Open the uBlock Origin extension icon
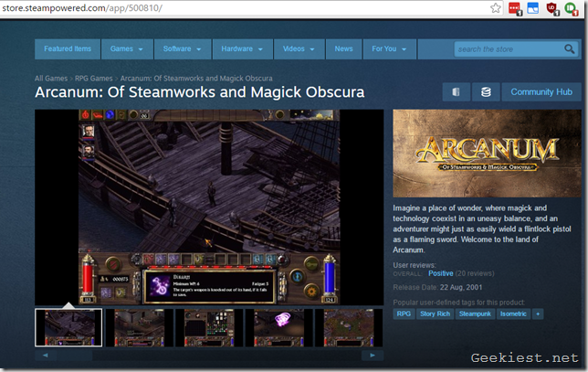The width and height of the screenshot is (588, 372). [x=551, y=8]
